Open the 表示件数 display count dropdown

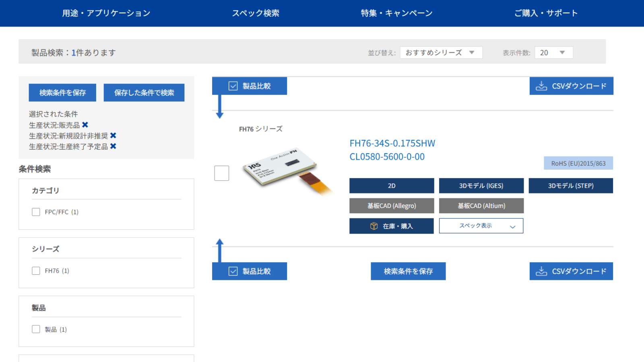pyautogui.click(x=553, y=52)
